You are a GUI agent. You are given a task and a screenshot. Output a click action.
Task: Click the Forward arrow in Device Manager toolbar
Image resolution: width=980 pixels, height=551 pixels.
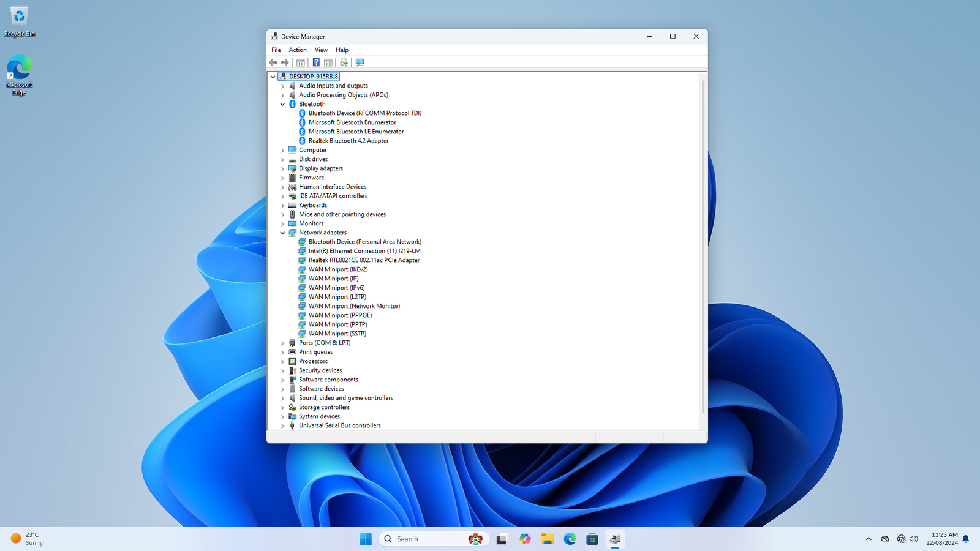click(x=285, y=62)
